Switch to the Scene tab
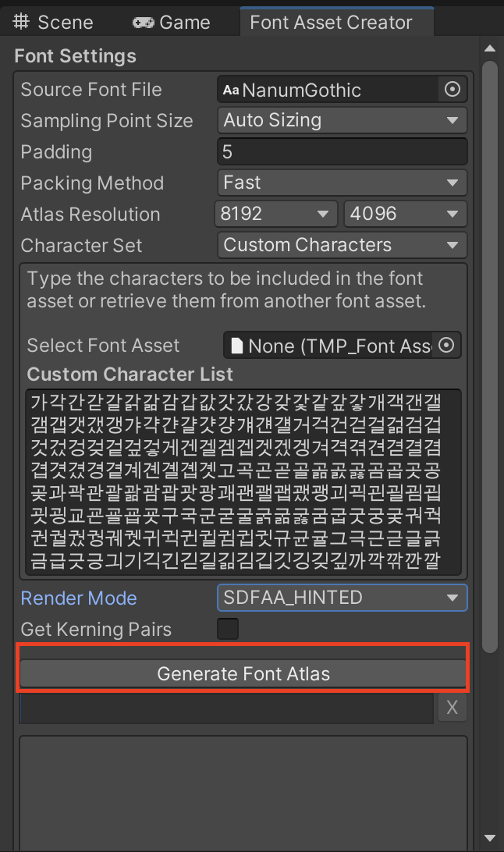Image resolution: width=504 pixels, height=852 pixels. pyautogui.click(x=53, y=23)
